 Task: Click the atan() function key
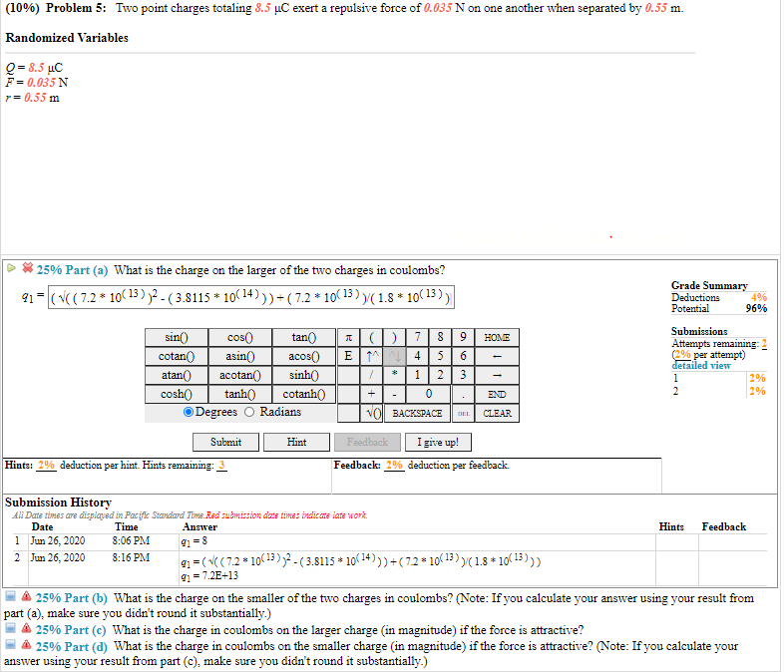(177, 375)
